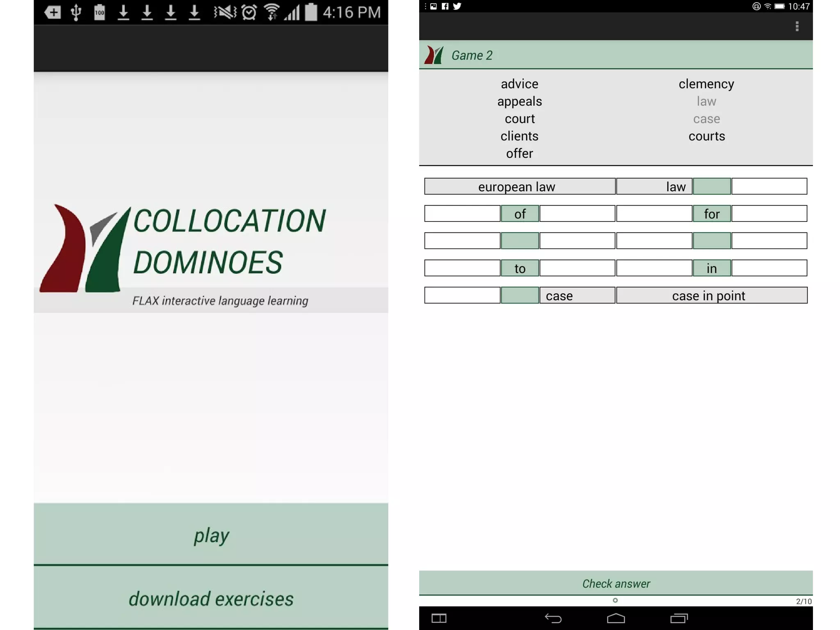Select the word 'advice' from list
This screenshot has width=840, height=630.
(x=519, y=84)
